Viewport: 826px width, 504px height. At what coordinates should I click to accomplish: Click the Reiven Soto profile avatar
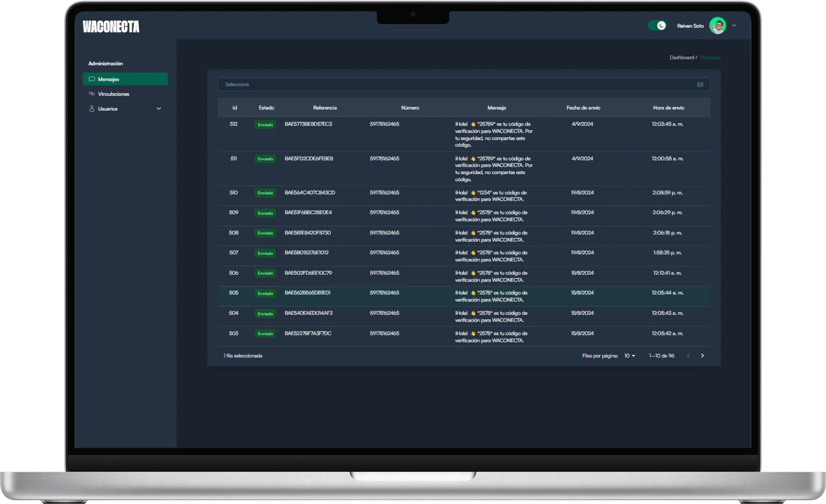pos(717,26)
